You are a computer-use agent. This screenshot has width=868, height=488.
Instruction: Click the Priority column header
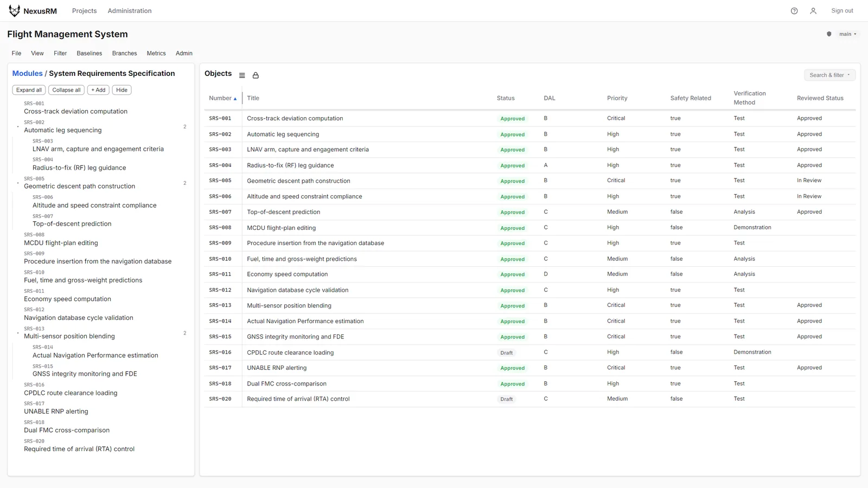(617, 99)
